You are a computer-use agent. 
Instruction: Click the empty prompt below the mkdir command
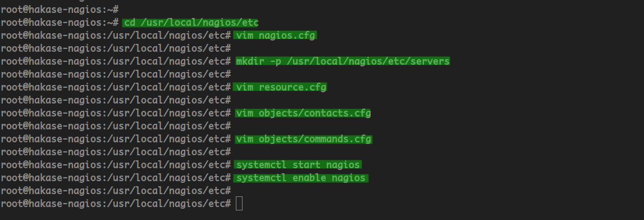[x=116, y=74]
